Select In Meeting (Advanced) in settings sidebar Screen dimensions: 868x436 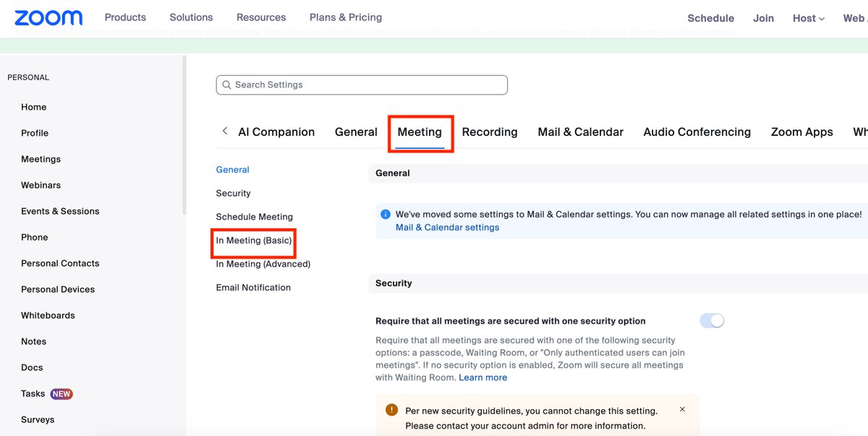pyautogui.click(x=263, y=264)
